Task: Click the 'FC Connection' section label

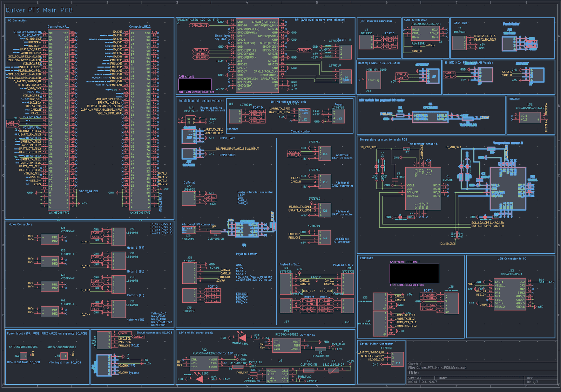Action: [18, 21]
